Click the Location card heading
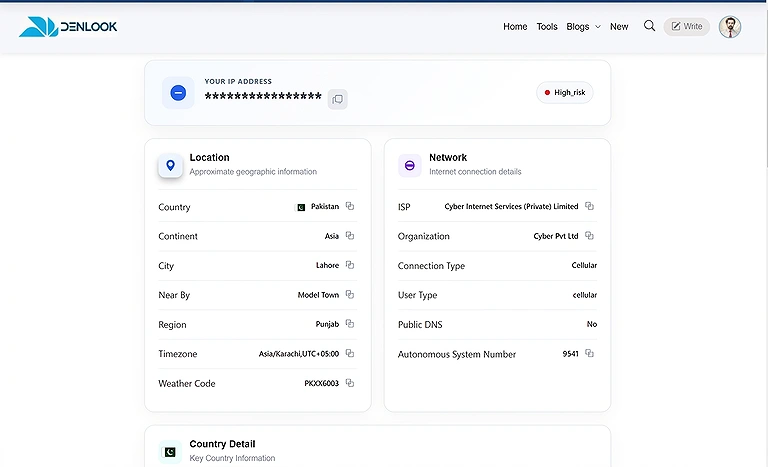 [x=209, y=157]
